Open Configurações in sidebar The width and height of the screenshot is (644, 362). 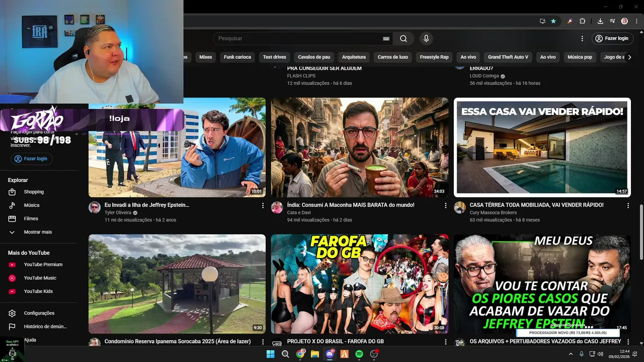point(38,313)
